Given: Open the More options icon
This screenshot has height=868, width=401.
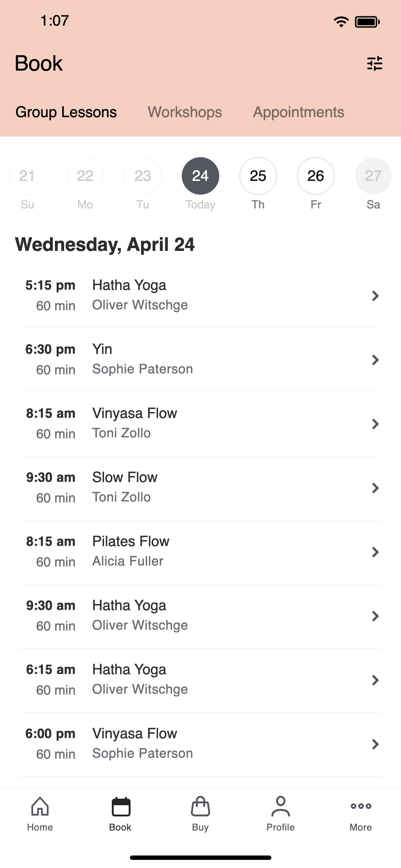Looking at the screenshot, I should [x=361, y=806].
